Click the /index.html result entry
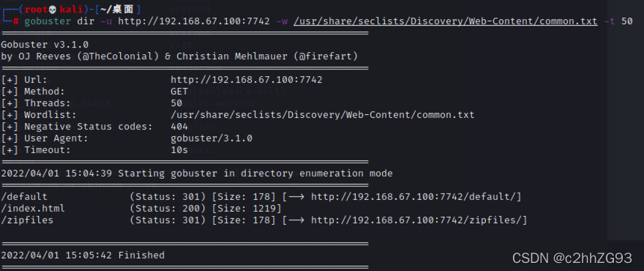644x271 pixels. coord(33,209)
